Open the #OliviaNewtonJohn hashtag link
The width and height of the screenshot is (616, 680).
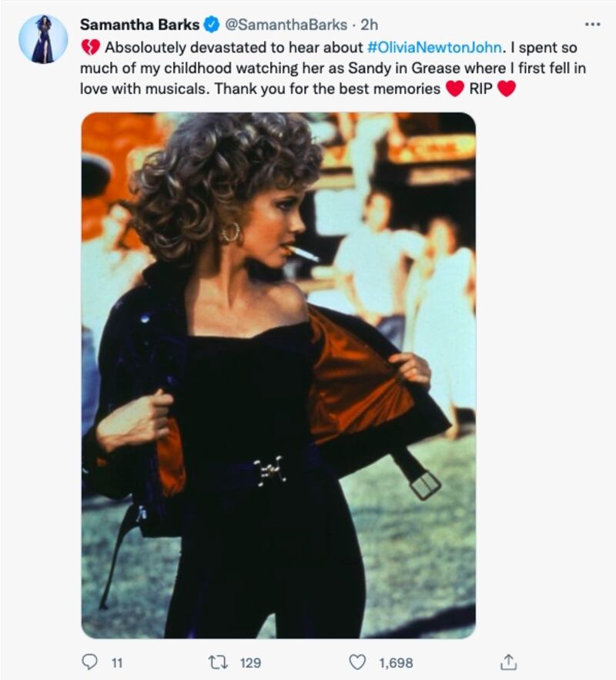pos(434,47)
